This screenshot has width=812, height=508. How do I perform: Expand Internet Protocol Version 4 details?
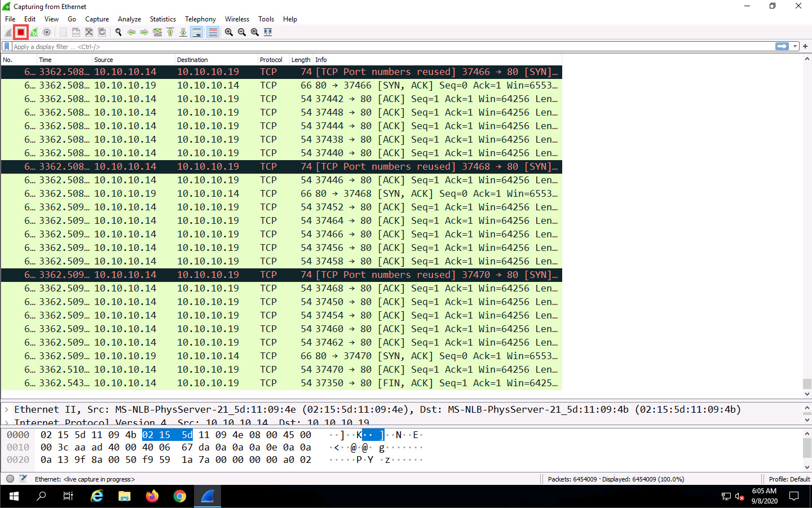pos(7,422)
